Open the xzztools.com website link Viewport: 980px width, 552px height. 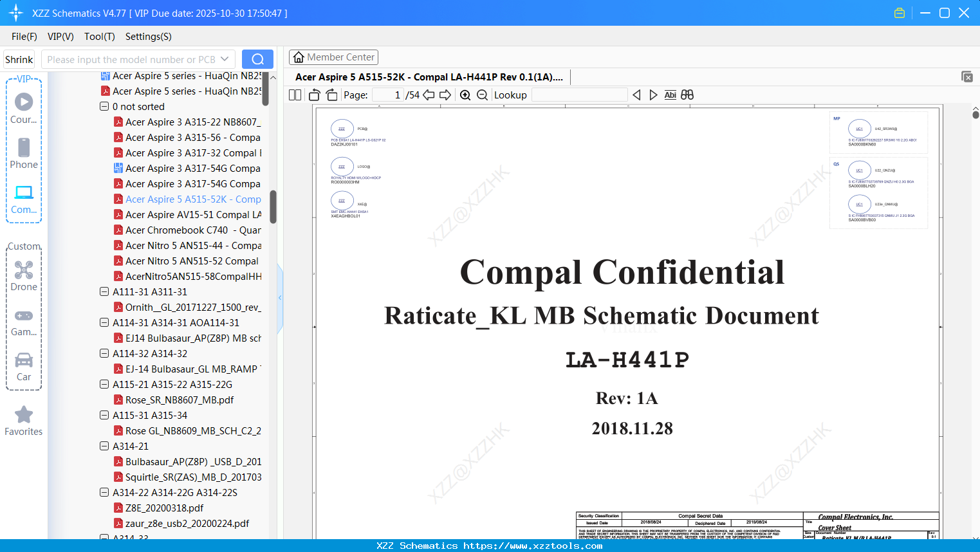tap(533, 546)
